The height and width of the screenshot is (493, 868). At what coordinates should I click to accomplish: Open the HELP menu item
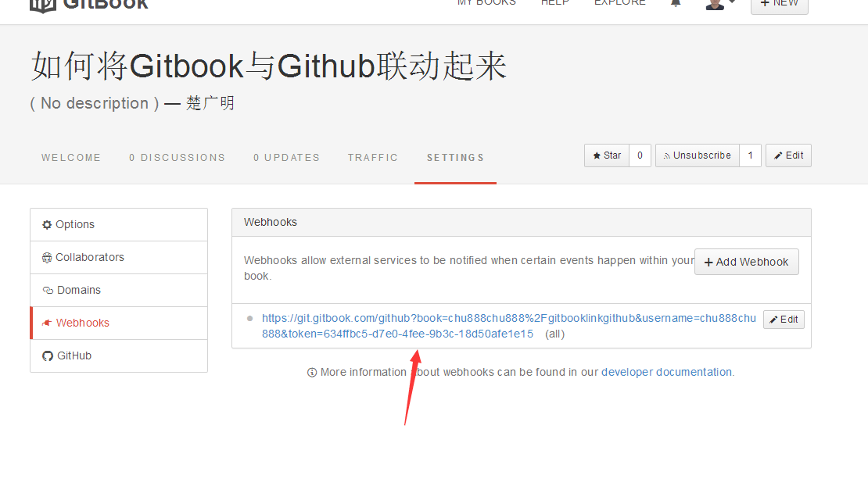(554, 3)
